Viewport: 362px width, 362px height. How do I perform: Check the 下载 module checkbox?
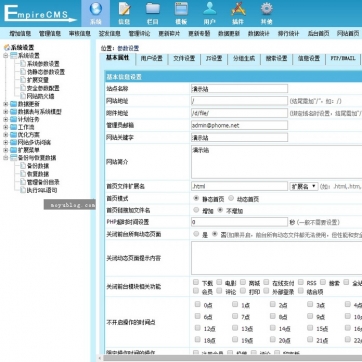[x=196, y=282]
